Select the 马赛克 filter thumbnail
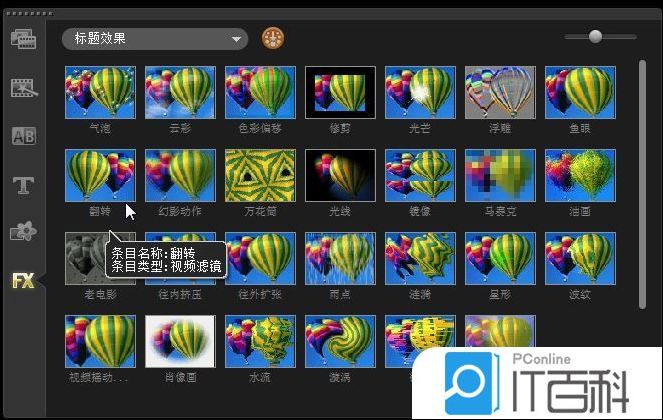Viewport: 663px width, 420px height. pyautogui.click(x=500, y=175)
